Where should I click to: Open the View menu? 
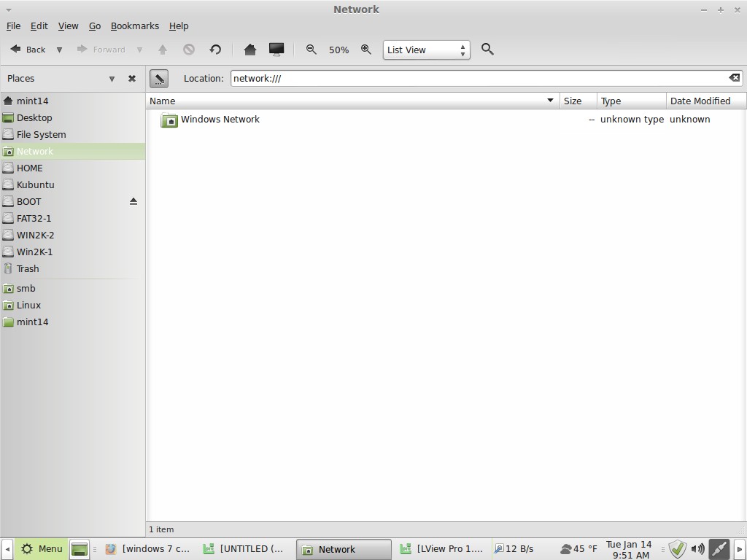click(x=68, y=26)
